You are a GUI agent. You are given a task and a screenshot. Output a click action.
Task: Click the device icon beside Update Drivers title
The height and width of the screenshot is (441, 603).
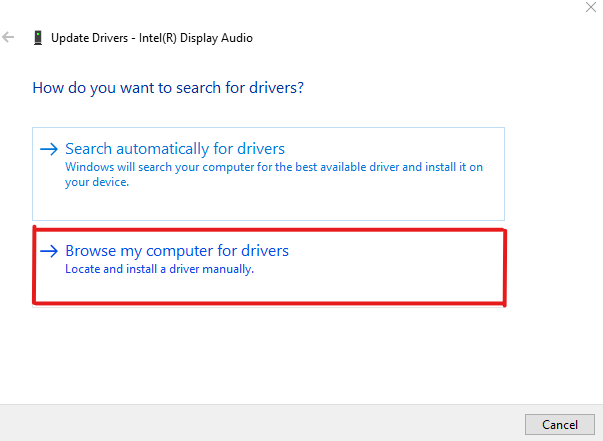[38, 38]
